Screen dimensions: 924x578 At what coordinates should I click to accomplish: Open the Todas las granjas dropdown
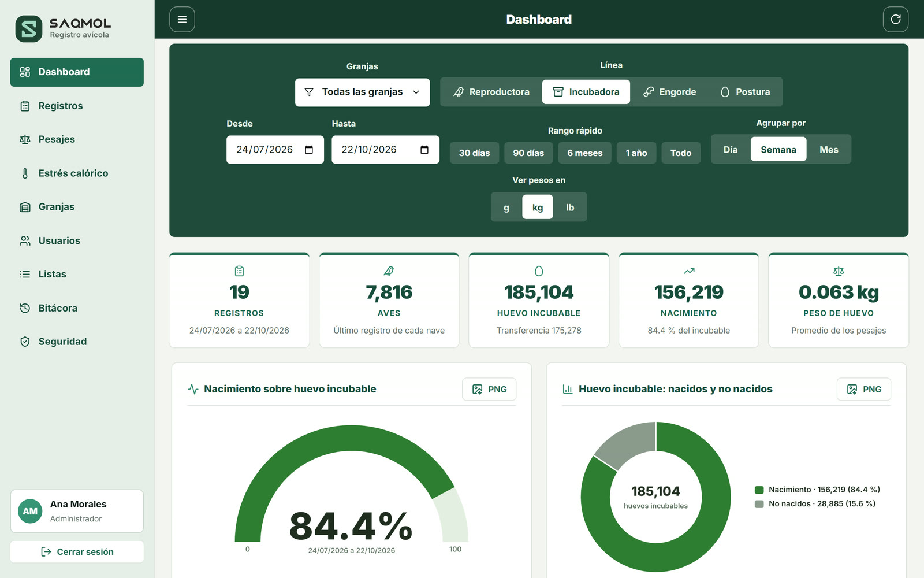(x=362, y=92)
